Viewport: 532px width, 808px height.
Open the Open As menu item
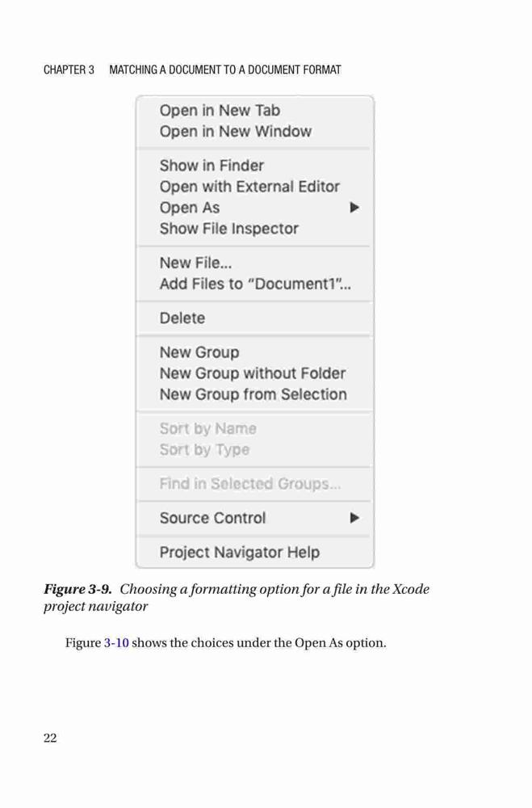tap(254, 208)
